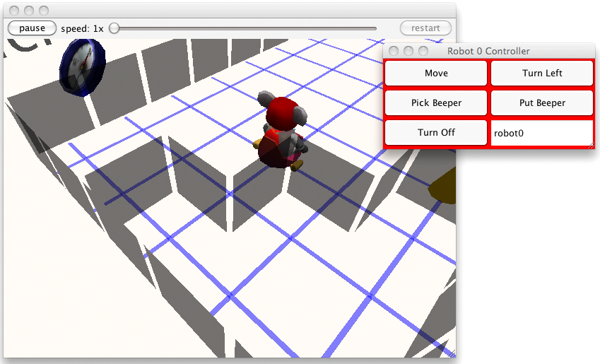The width and height of the screenshot is (600, 364).
Task: Turn off the robot with Turn Off
Action: (x=436, y=133)
